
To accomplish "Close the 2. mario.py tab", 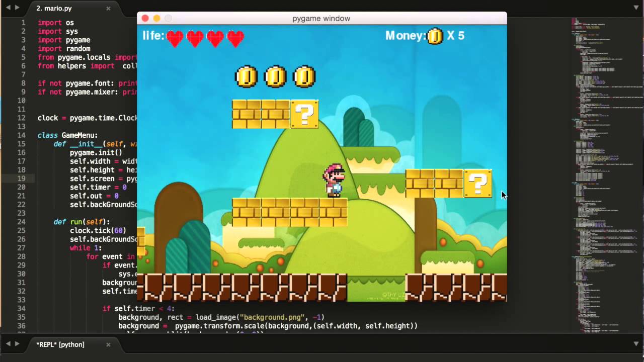I will [x=108, y=9].
